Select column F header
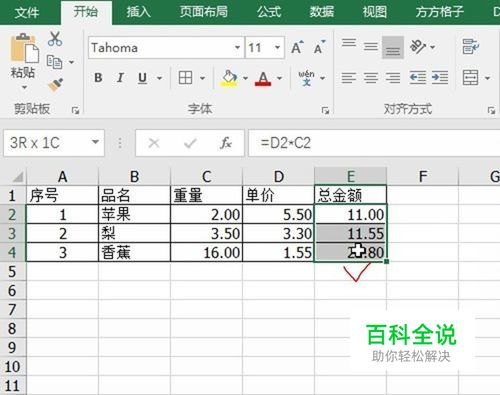500x395 pixels. 423,176
